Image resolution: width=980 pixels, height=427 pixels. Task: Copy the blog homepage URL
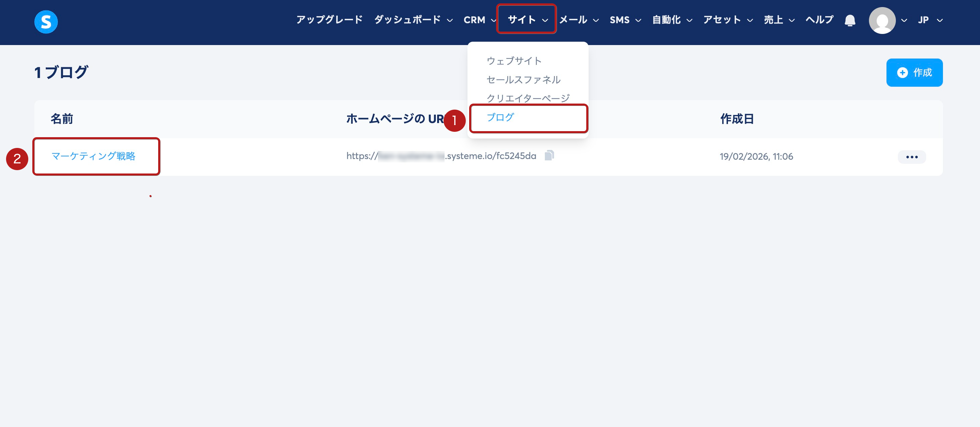[x=549, y=155]
